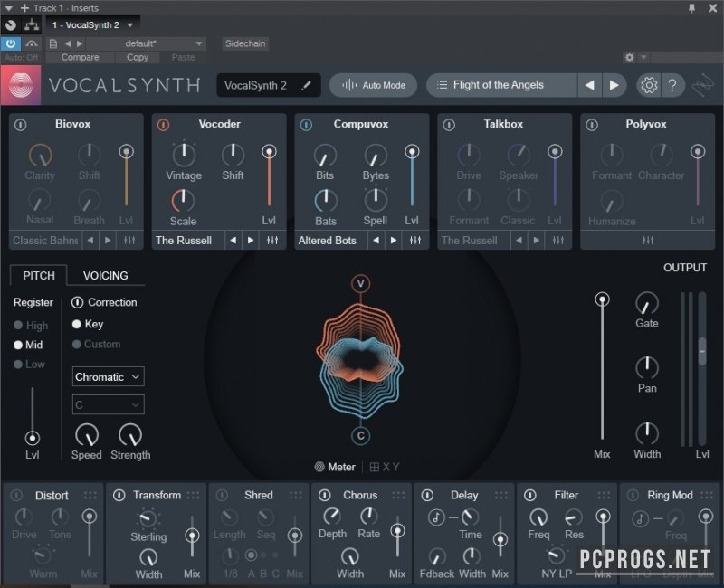Switch visualizer to Meter view

tap(335, 467)
